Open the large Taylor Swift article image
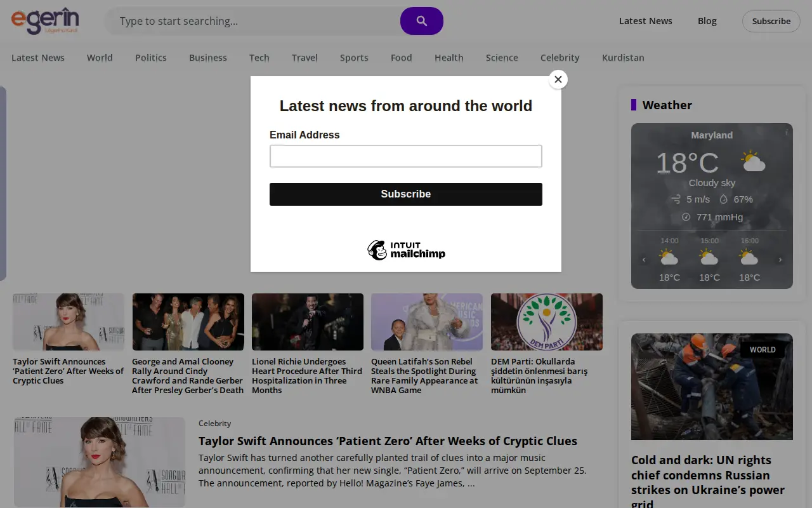This screenshot has height=508, width=812. (x=100, y=462)
